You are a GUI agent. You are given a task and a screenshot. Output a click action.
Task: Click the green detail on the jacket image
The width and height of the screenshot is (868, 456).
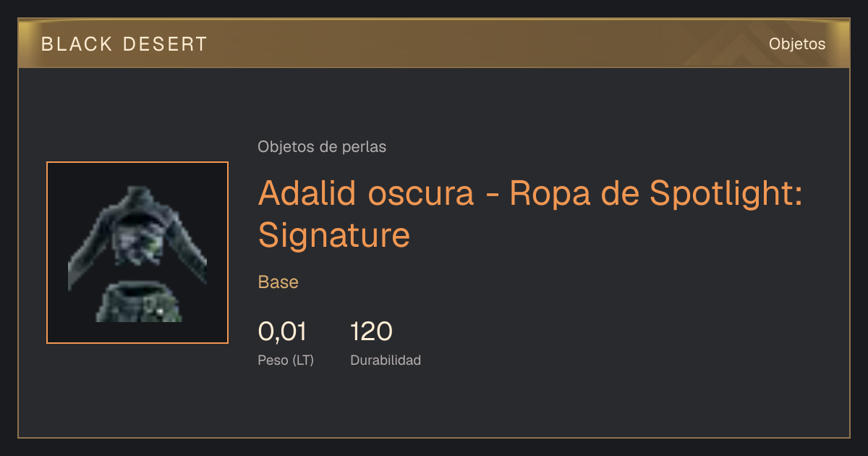click(153, 250)
